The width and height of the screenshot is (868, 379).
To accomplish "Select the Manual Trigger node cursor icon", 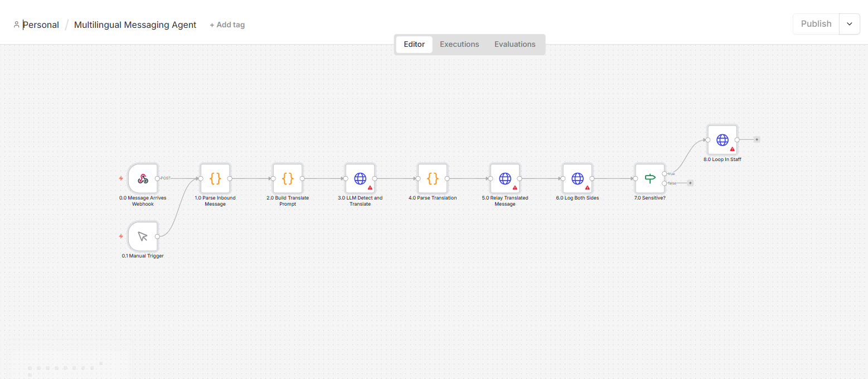I will pos(143,236).
